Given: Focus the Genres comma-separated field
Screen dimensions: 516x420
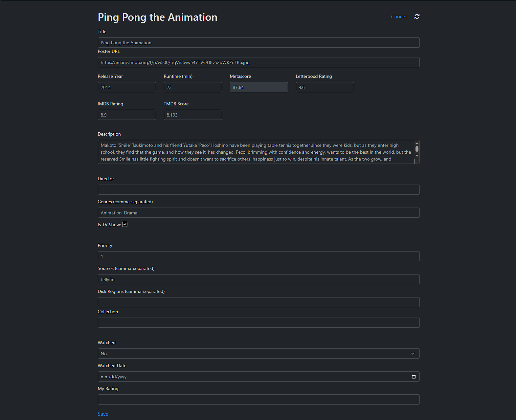Looking at the screenshot, I should pos(258,213).
